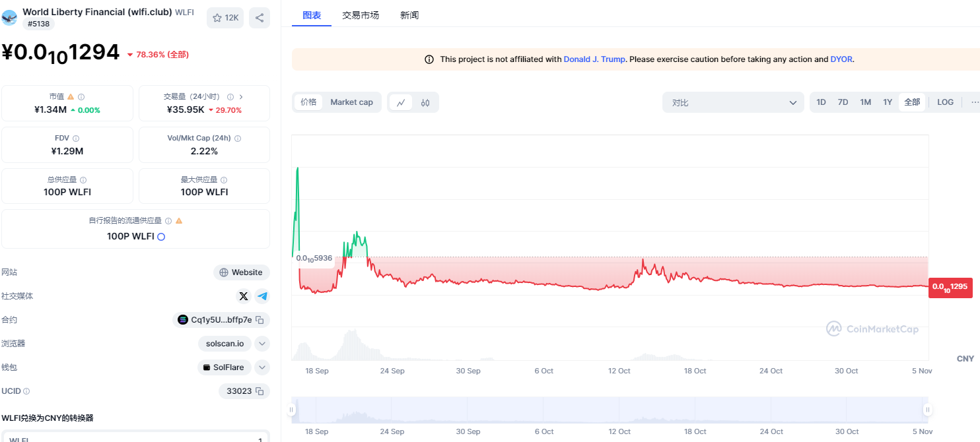The height and width of the screenshot is (442, 980).
Task: Enable LOG scale on chart
Action: 945,102
